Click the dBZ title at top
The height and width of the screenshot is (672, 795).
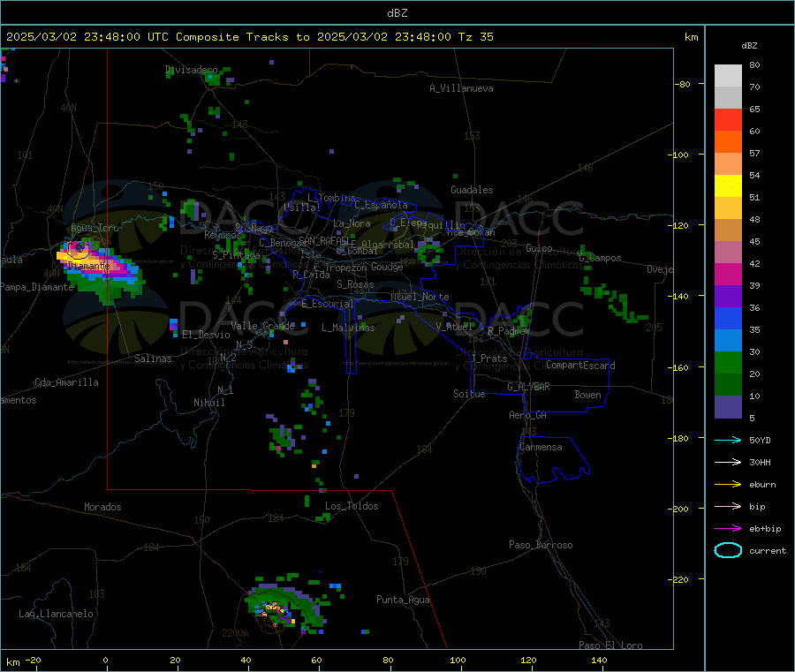[397, 13]
